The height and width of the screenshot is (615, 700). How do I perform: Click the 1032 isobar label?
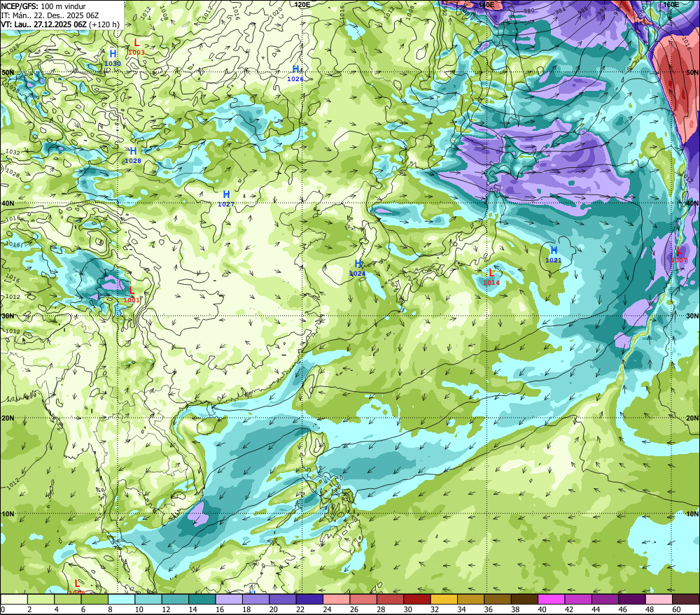(13, 153)
